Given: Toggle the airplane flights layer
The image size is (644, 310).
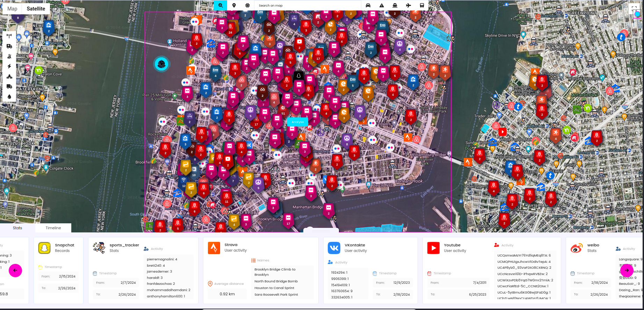Looking at the screenshot, I should pyautogui.click(x=408, y=5).
